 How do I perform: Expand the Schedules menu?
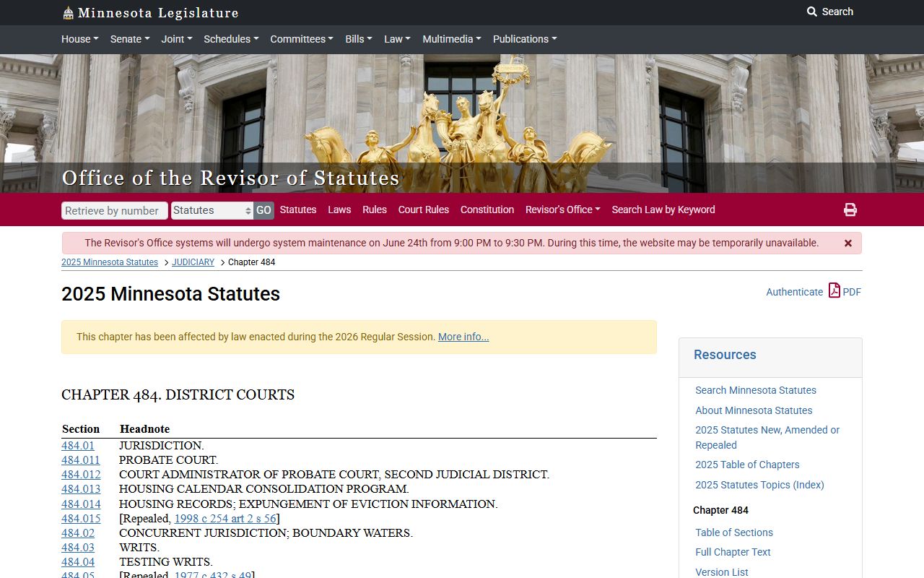pos(231,39)
